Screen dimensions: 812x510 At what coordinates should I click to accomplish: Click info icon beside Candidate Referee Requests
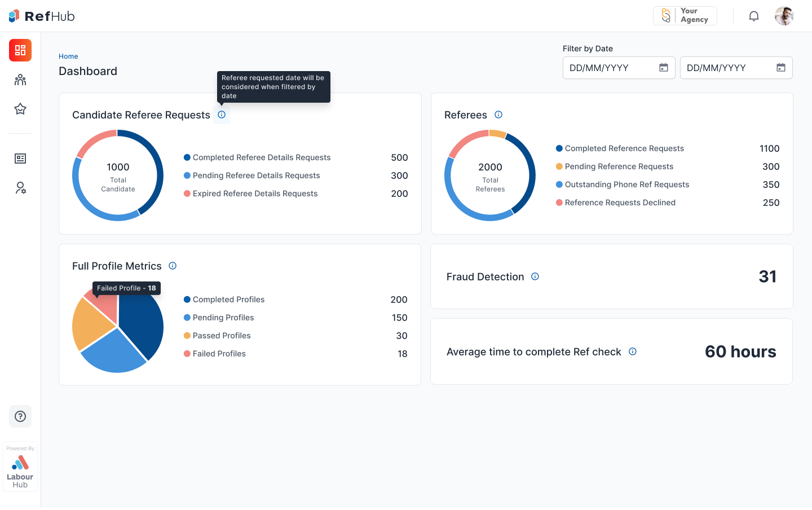[x=222, y=115]
